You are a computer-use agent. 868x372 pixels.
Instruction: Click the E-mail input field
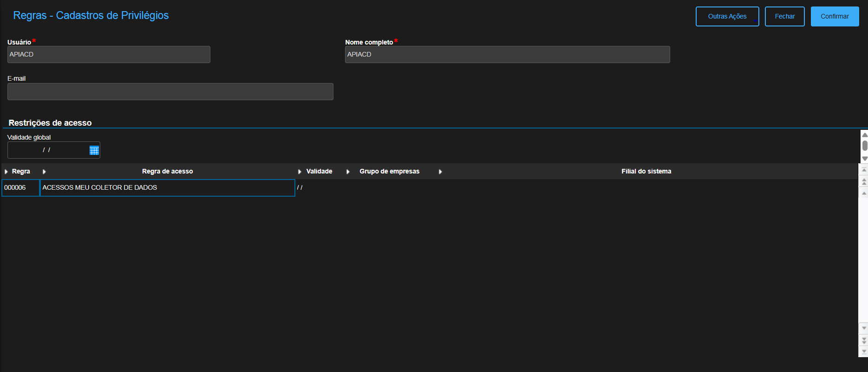pos(170,92)
